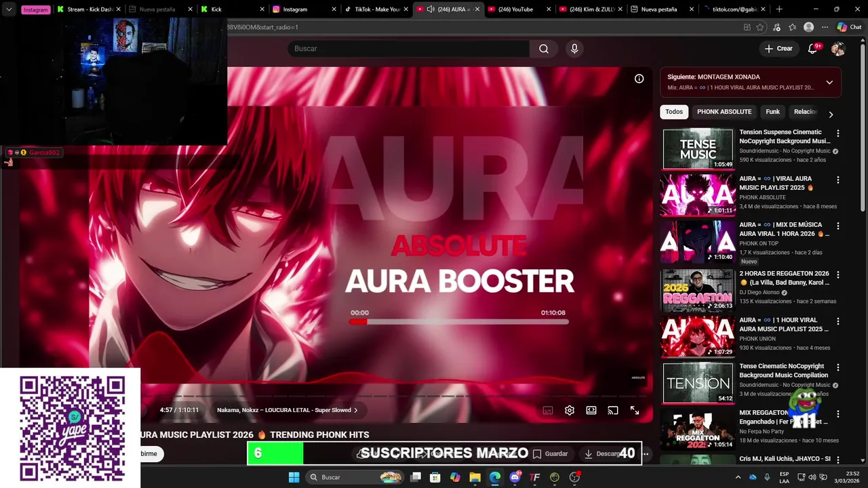Open player settings gear
This screenshot has height=488, width=868.
click(x=570, y=410)
